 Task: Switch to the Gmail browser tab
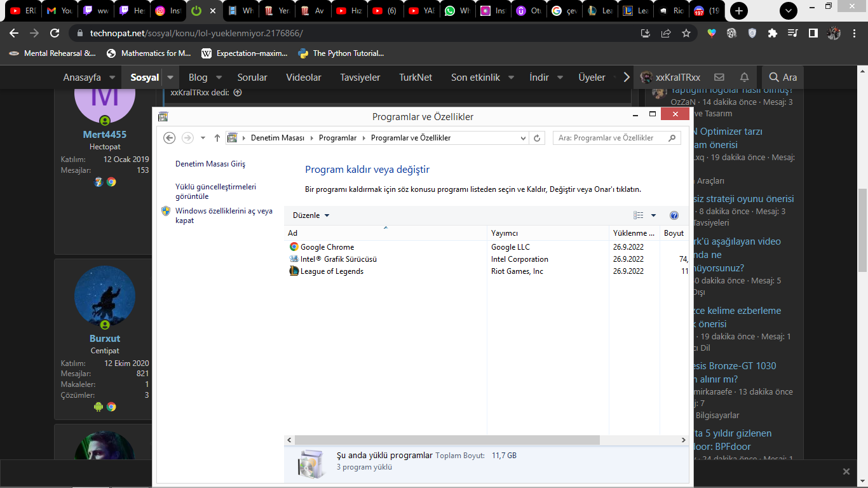click(x=60, y=11)
